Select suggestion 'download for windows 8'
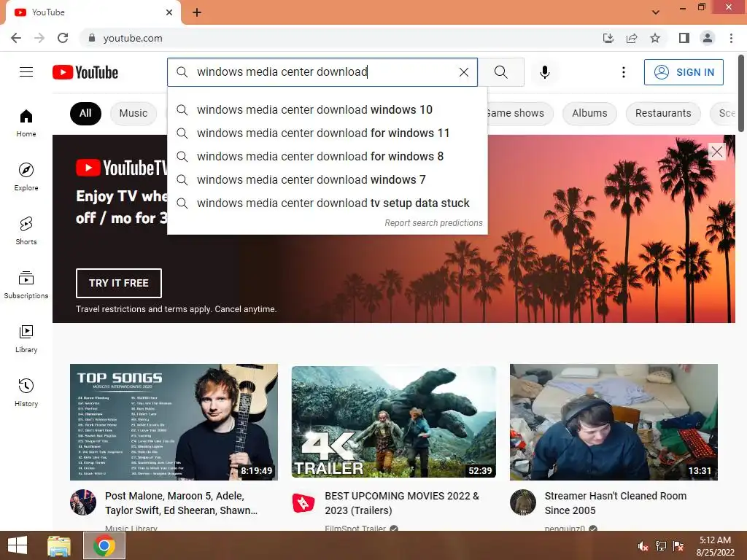Screen dimensions: 747x560 328,156
